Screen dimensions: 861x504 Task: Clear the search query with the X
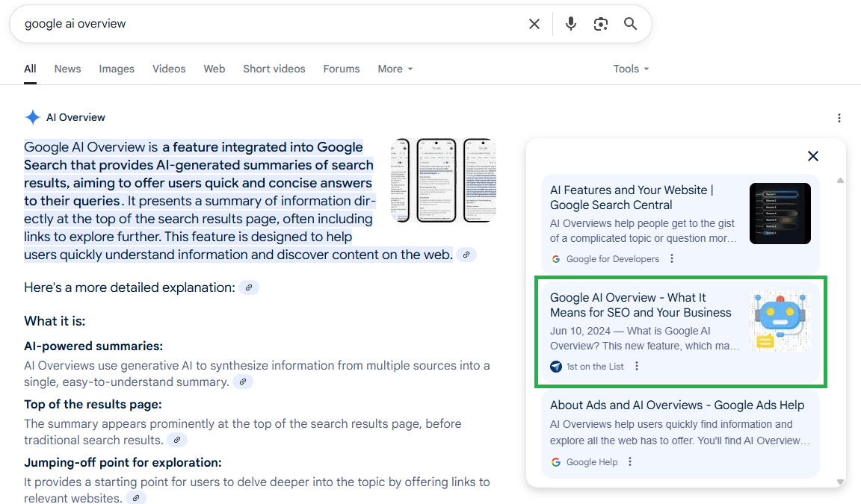[534, 23]
